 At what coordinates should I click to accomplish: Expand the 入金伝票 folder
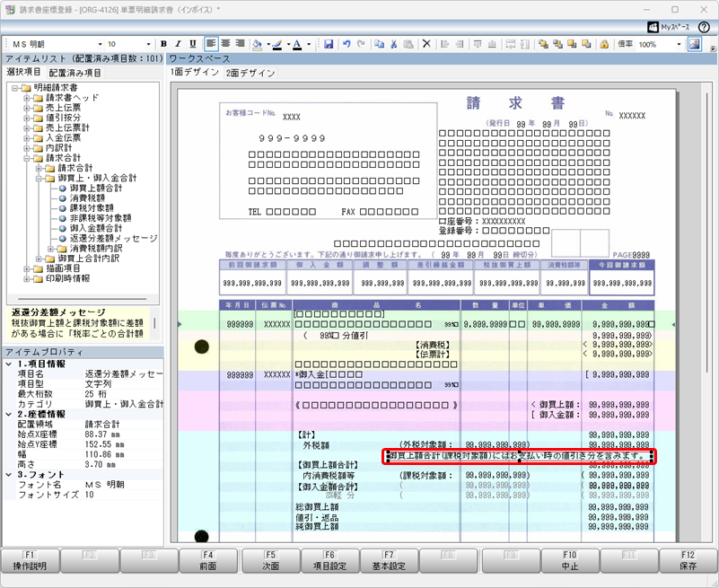(x=27, y=137)
